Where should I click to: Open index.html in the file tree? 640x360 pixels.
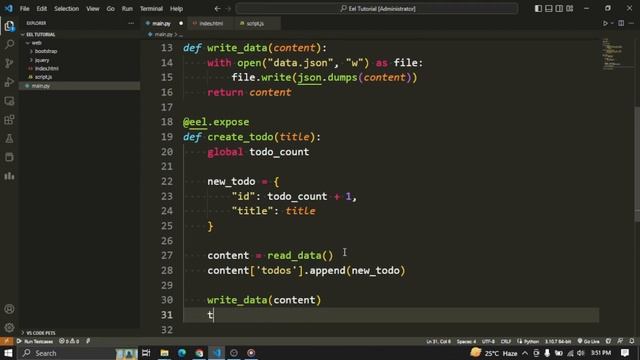(80, 69)
